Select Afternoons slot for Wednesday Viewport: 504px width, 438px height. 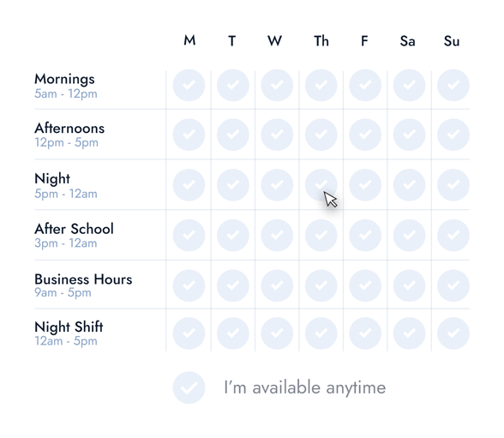point(277,135)
